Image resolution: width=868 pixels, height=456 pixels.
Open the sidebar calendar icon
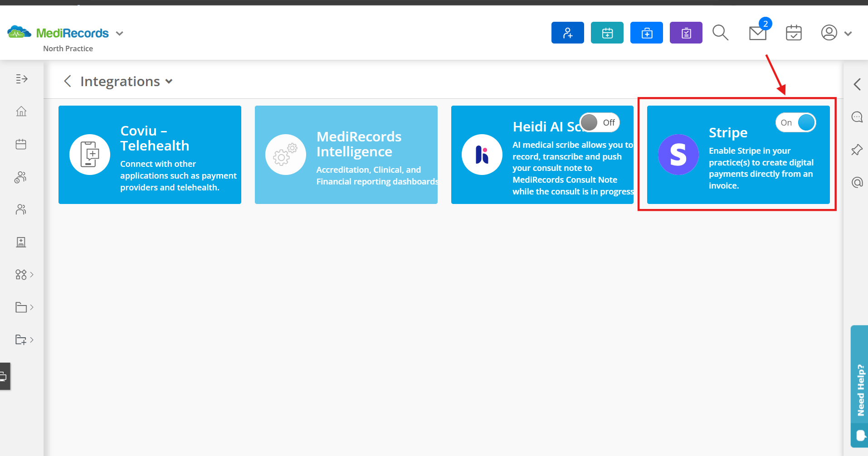(x=21, y=144)
